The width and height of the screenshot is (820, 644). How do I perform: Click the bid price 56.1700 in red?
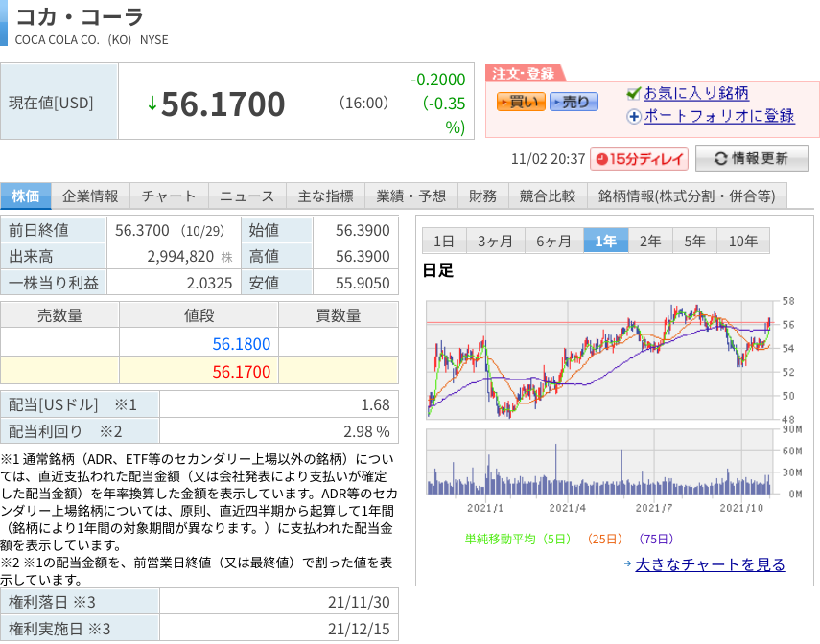241,372
